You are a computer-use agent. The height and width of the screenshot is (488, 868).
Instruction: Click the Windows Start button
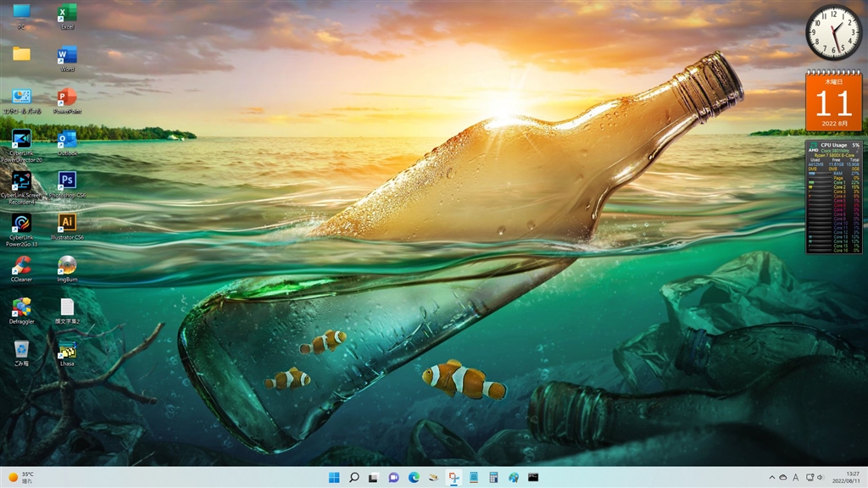point(334,478)
